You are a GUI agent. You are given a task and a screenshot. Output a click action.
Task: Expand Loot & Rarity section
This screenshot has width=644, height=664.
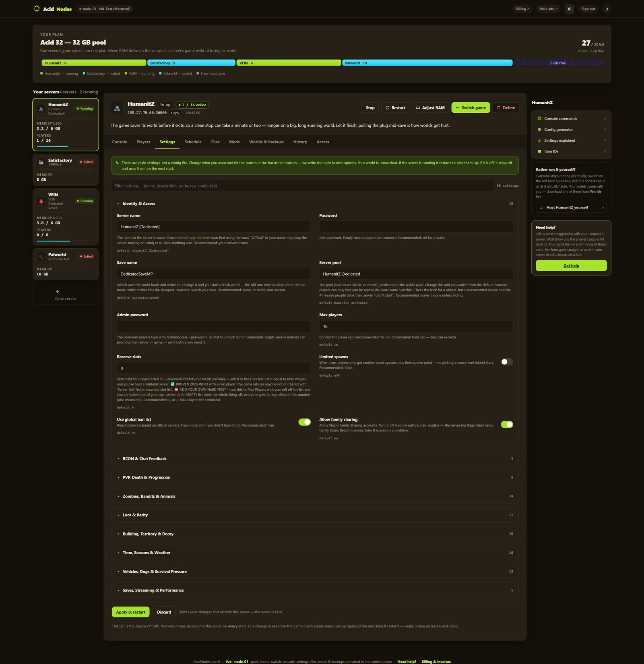[315, 515]
